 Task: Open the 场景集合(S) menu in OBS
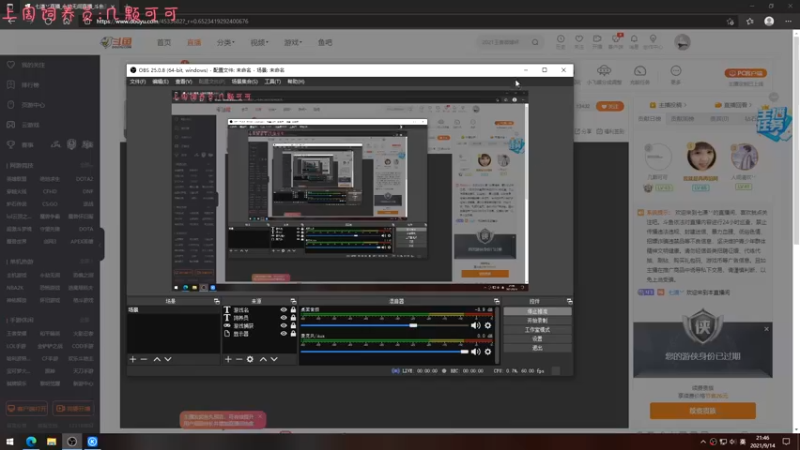point(245,82)
